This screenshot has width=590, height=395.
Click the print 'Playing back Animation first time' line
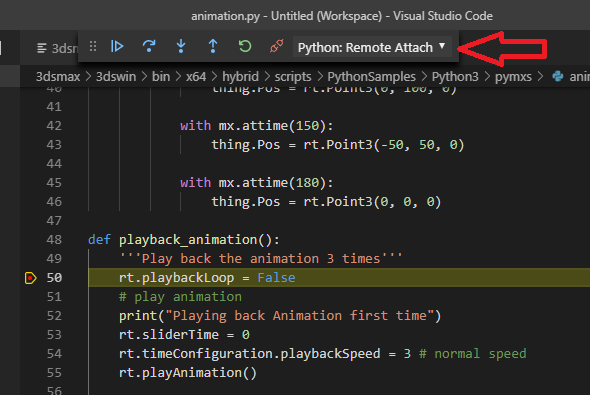click(x=280, y=316)
